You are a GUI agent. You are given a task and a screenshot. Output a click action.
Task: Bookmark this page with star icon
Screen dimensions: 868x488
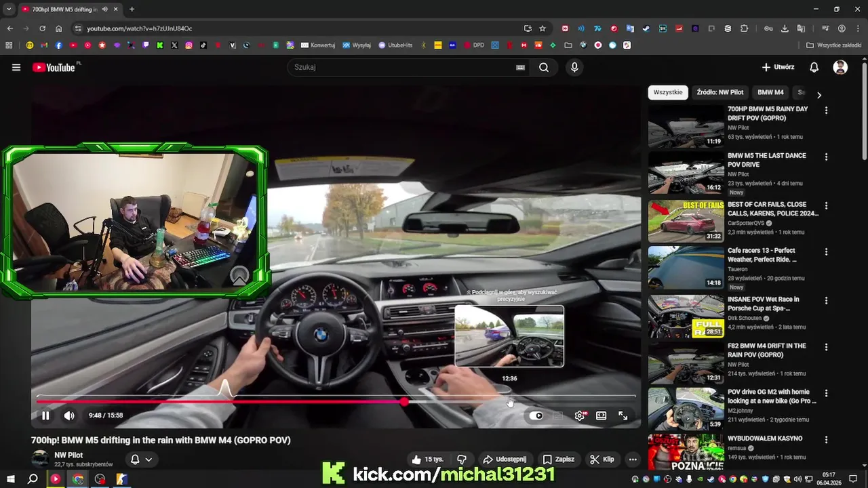[542, 28]
